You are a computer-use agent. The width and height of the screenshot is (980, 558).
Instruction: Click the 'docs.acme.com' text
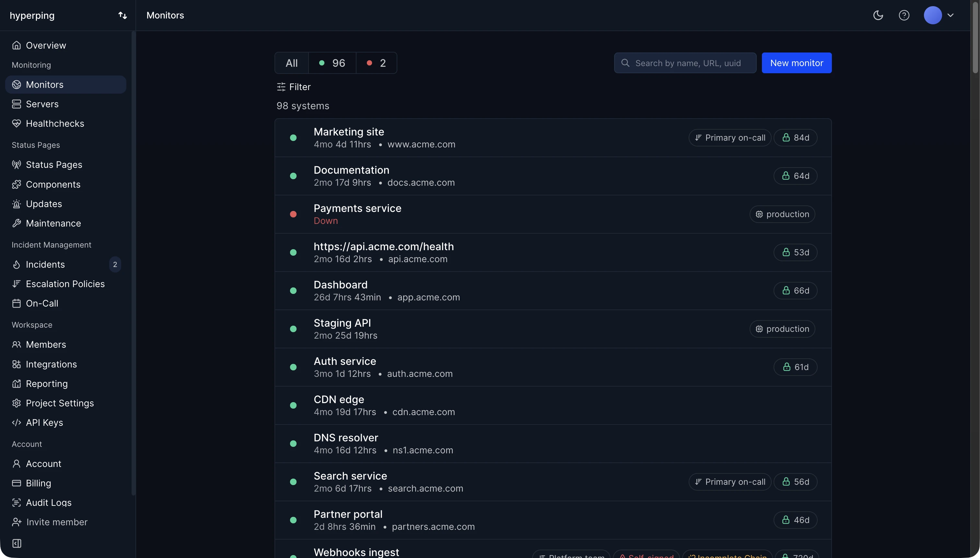point(421,182)
